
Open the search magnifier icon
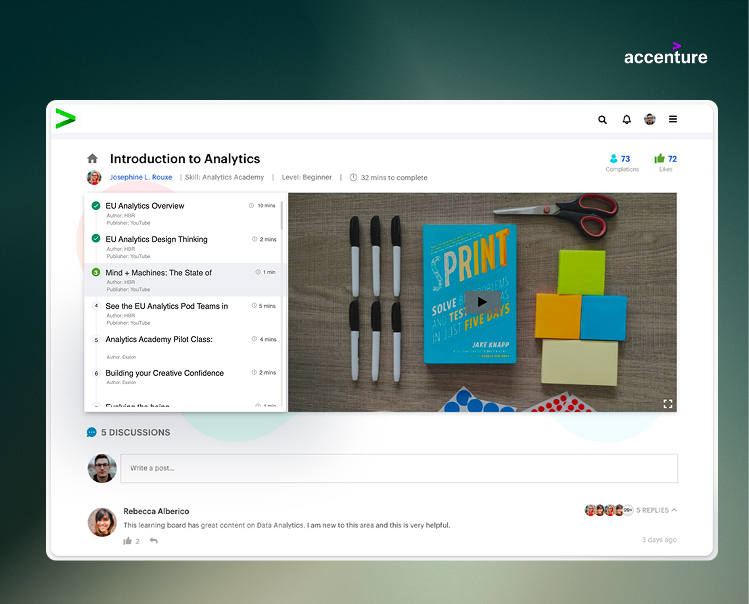click(602, 119)
